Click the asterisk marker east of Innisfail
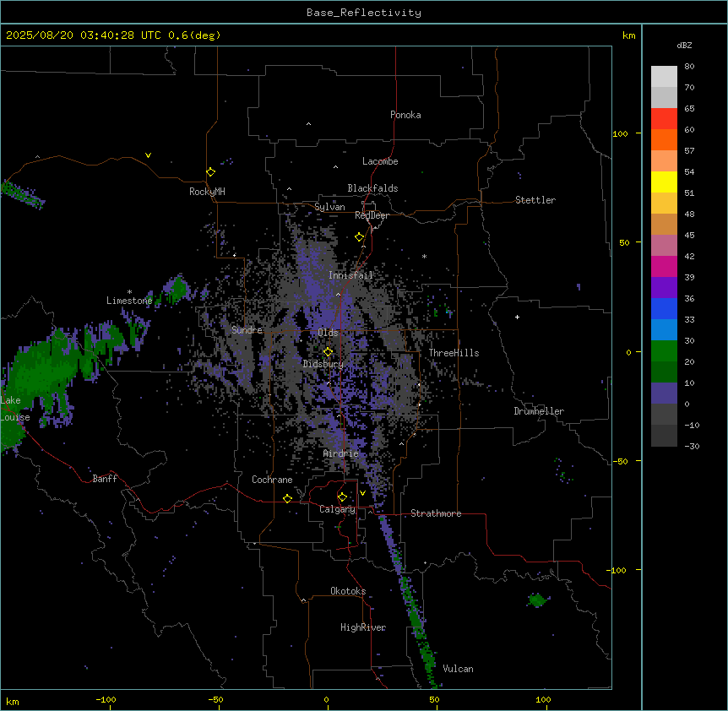728x711 pixels. 424,256
